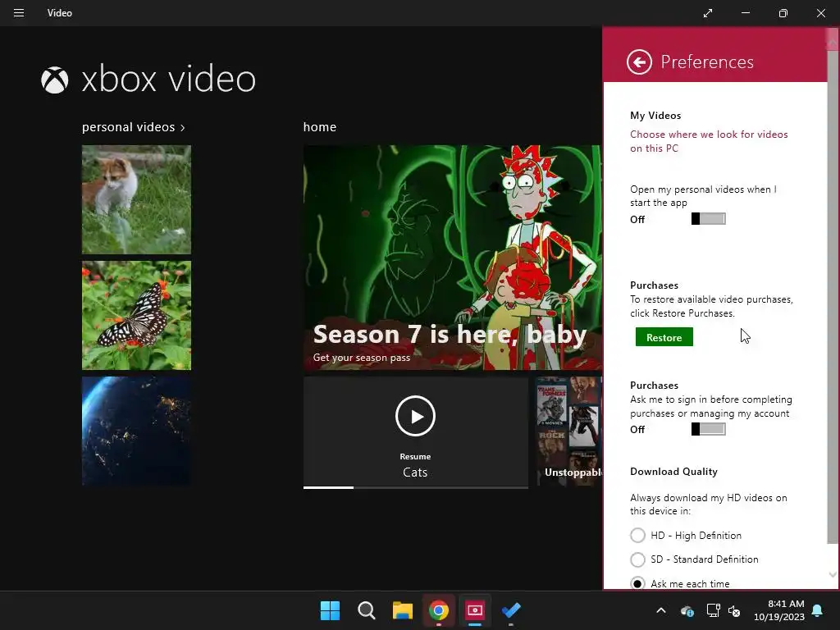Click the taskbar date and time
The height and width of the screenshot is (630, 840).
[779, 610]
